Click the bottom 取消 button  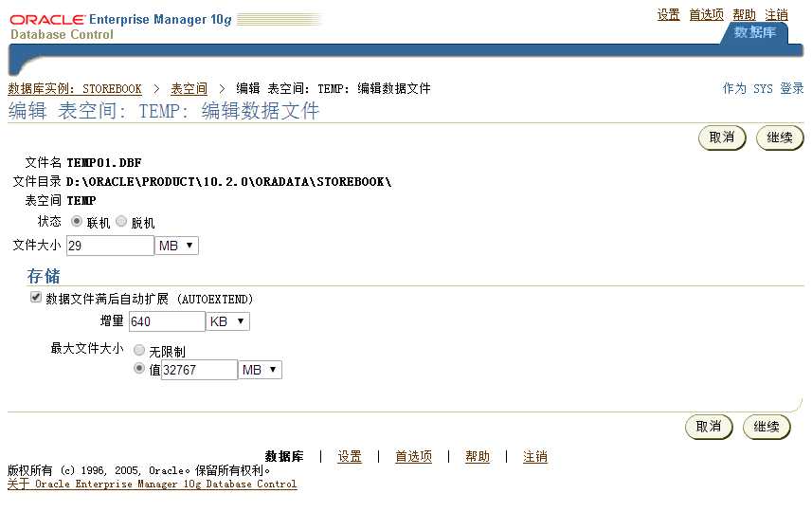tap(709, 427)
